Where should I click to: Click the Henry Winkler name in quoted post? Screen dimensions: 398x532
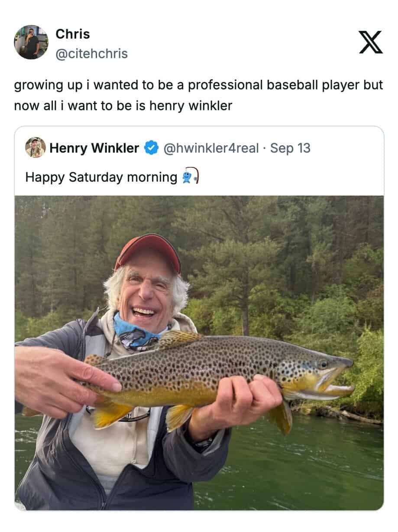[x=94, y=148]
